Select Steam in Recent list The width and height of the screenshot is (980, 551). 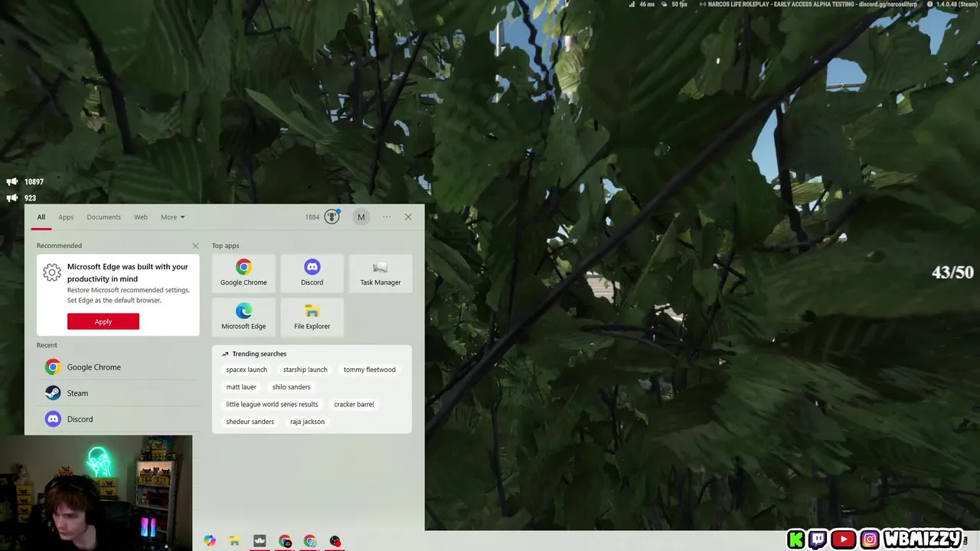(119, 393)
